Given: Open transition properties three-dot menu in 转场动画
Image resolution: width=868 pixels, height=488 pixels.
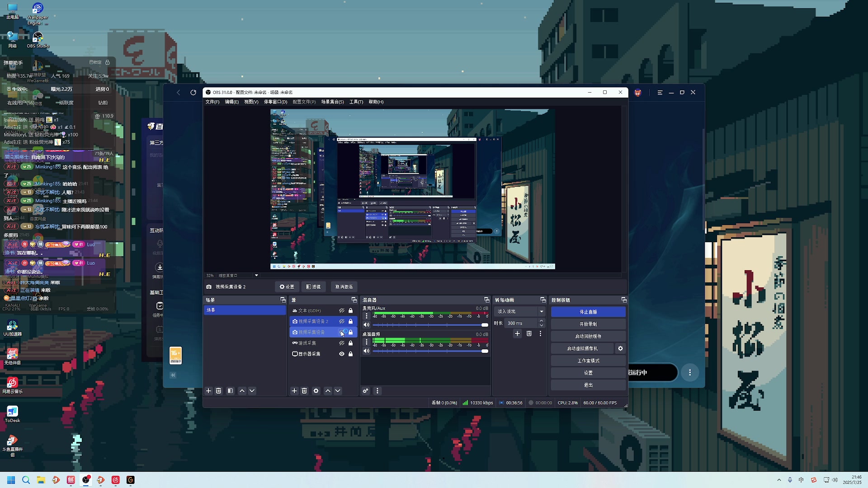Looking at the screenshot, I should tap(540, 333).
